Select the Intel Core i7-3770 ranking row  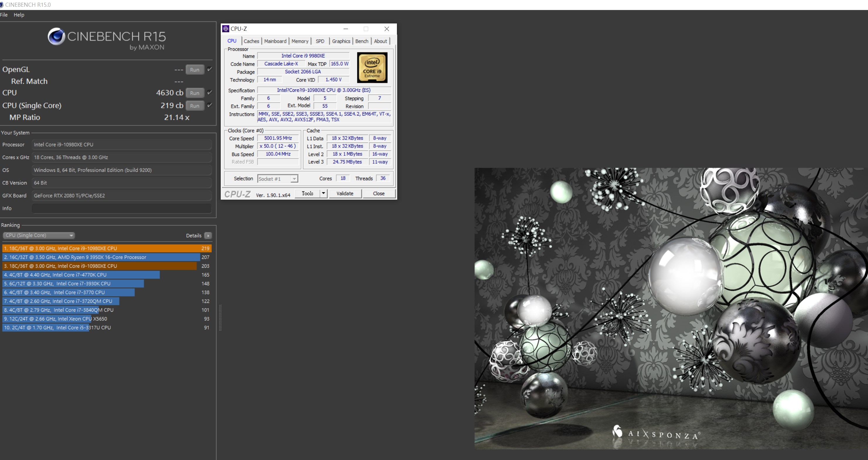107,292
